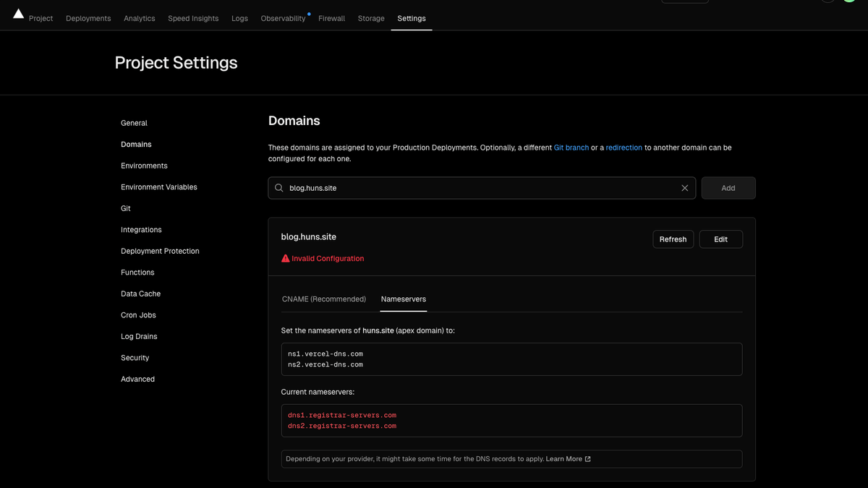Viewport: 868px width, 488px height.
Task: Open Data Cache settings
Action: click(140, 294)
